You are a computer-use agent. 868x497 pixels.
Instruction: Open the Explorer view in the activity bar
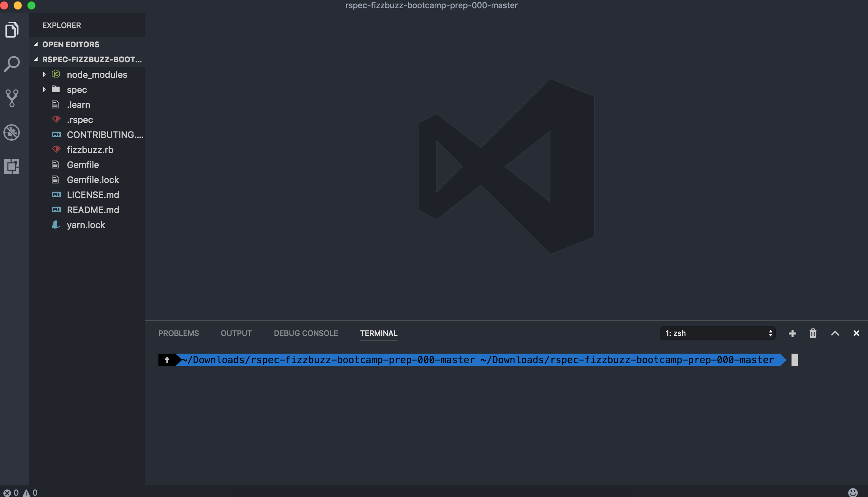point(12,29)
